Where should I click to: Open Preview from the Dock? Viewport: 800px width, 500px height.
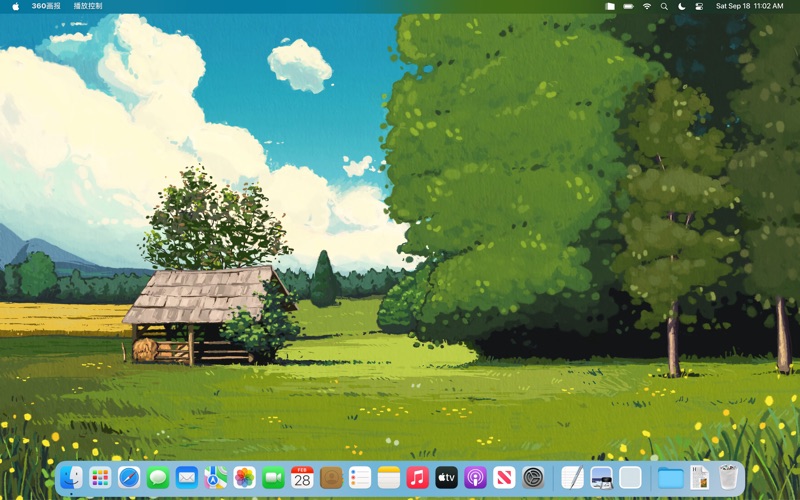[602, 478]
